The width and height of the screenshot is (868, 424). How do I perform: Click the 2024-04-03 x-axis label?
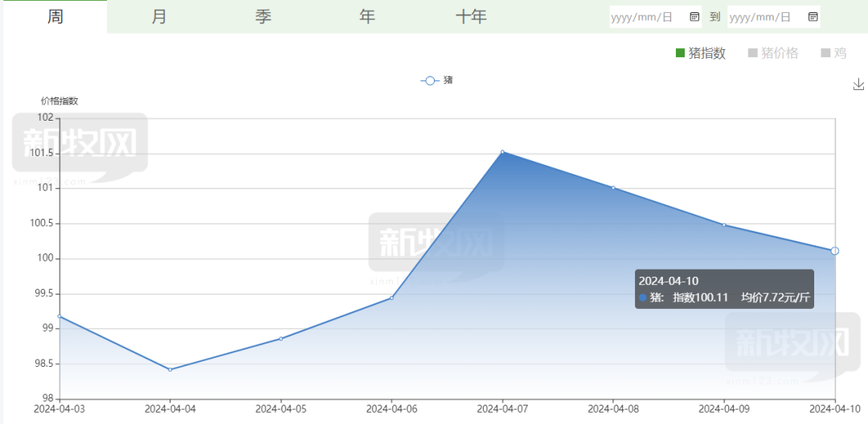pyautogui.click(x=59, y=409)
